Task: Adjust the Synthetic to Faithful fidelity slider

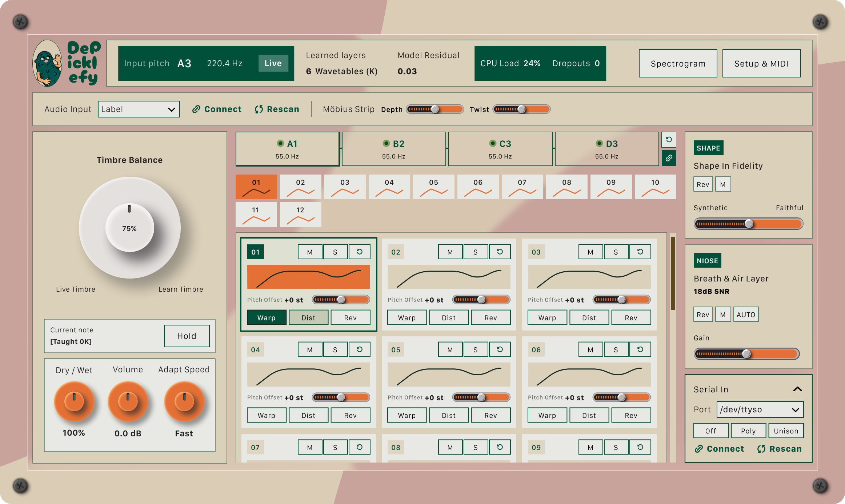Action: point(748,224)
